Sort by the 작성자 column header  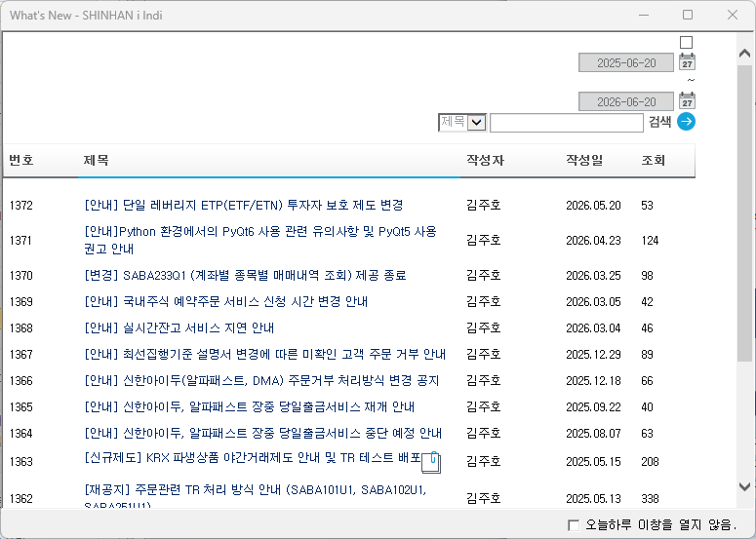[x=485, y=160]
